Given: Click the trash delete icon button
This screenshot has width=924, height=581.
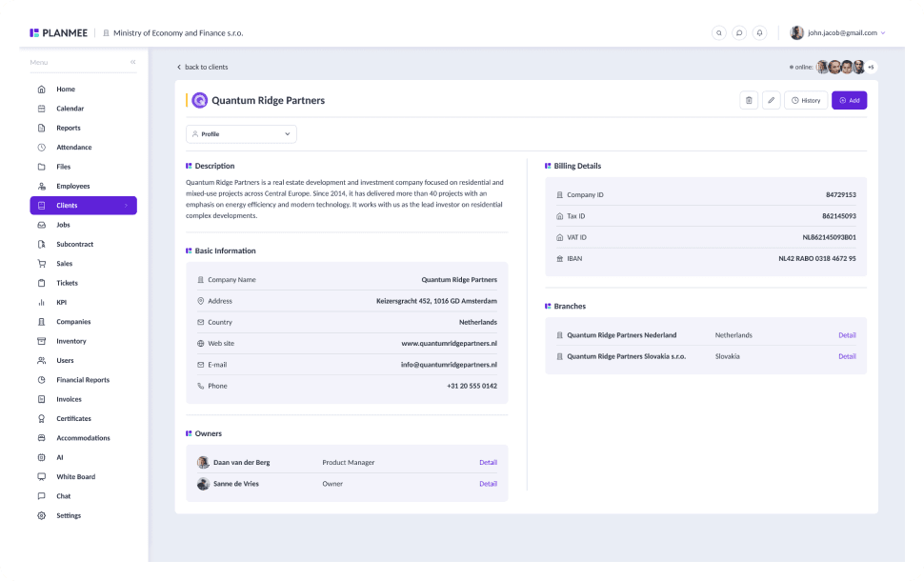Looking at the screenshot, I should (749, 100).
